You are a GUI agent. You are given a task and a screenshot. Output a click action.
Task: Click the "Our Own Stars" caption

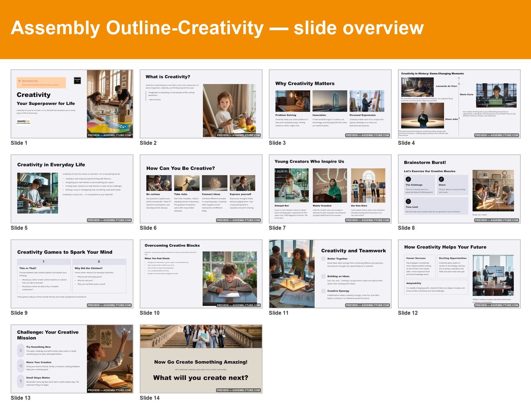pyautogui.click(x=359, y=206)
